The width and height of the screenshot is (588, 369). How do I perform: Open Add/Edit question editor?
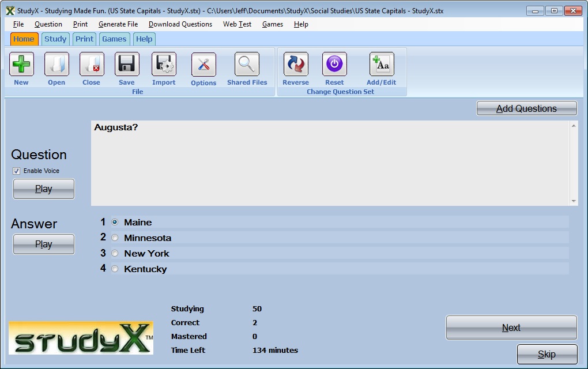[380, 64]
